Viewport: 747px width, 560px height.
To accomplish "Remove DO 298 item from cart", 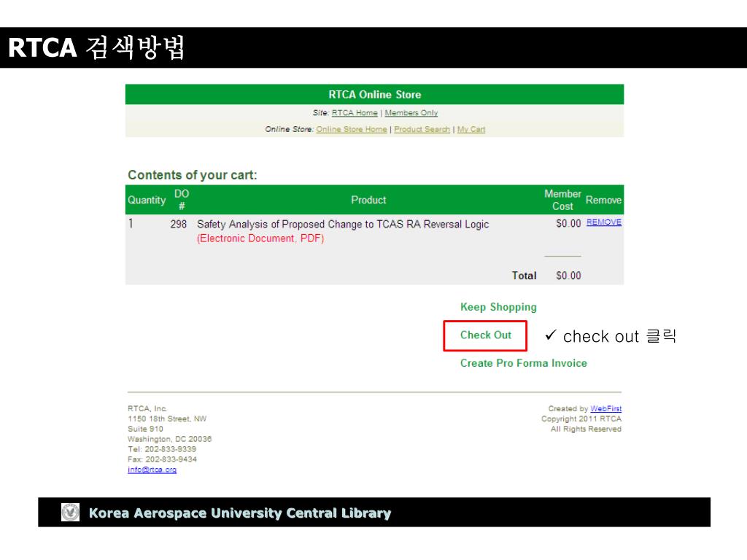I will [603, 222].
